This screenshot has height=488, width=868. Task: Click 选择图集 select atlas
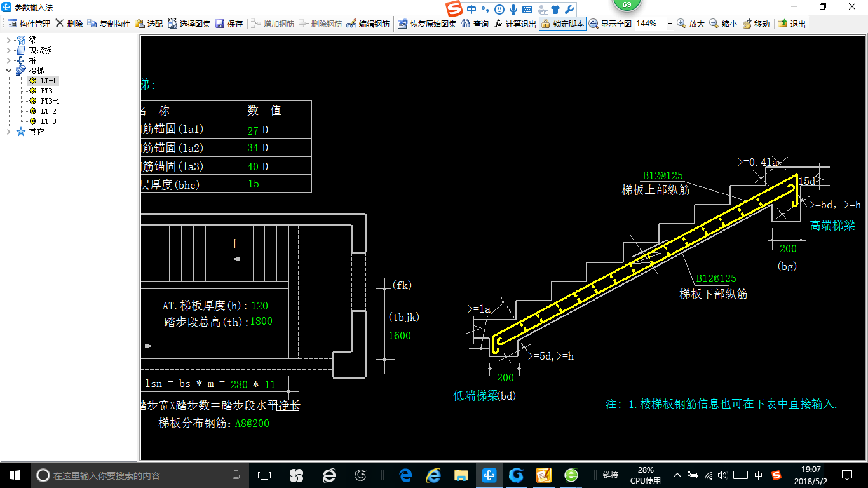coord(189,24)
